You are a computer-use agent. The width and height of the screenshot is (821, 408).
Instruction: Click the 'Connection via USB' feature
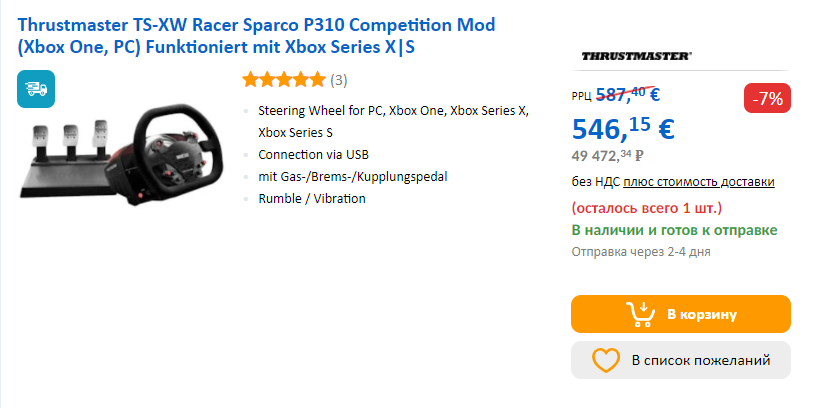pyautogui.click(x=313, y=155)
